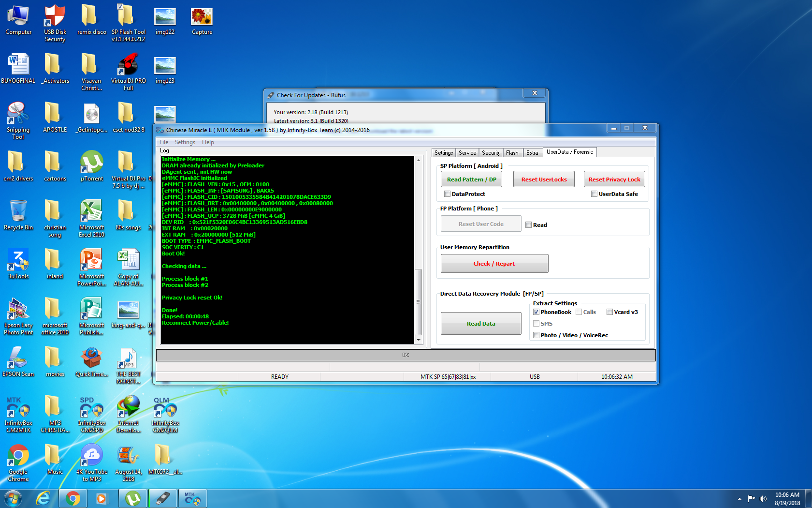Open the Settings menu
The width and height of the screenshot is (812, 508).
185,142
